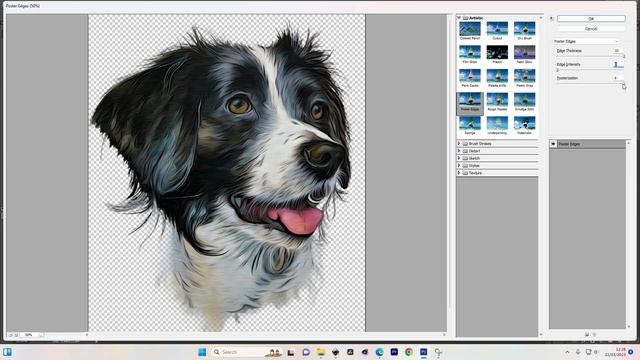The height and width of the screenshot is (360, 640).
Task: Collapse the Artistic filter folder
Action: click(x=459, y=18)
